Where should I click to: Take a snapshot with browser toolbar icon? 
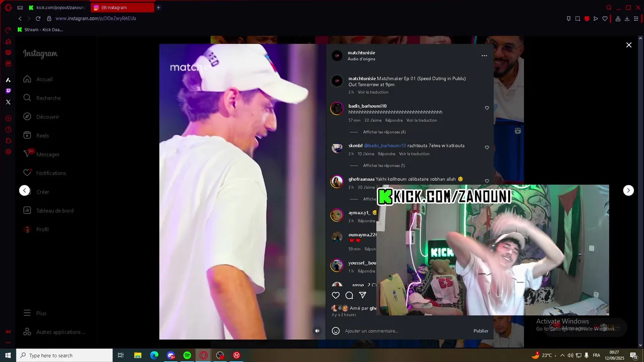pyautogui.click(x=578, y=19)
